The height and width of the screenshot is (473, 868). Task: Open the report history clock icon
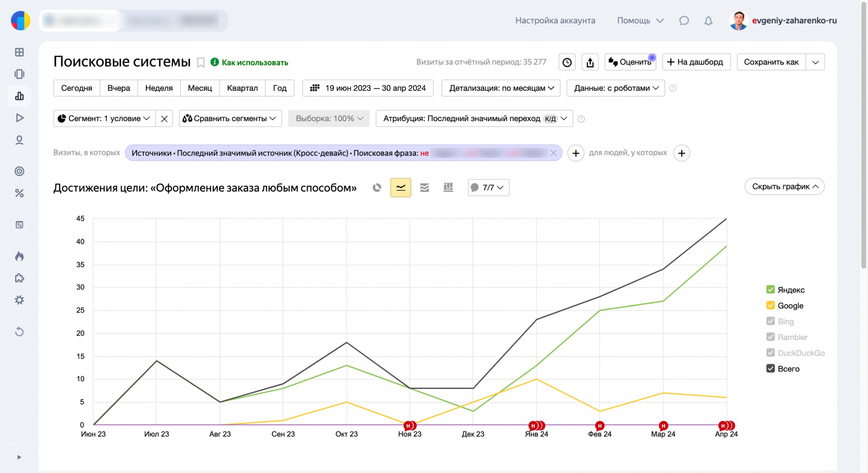pyautogui.click(x=567, y=62)
